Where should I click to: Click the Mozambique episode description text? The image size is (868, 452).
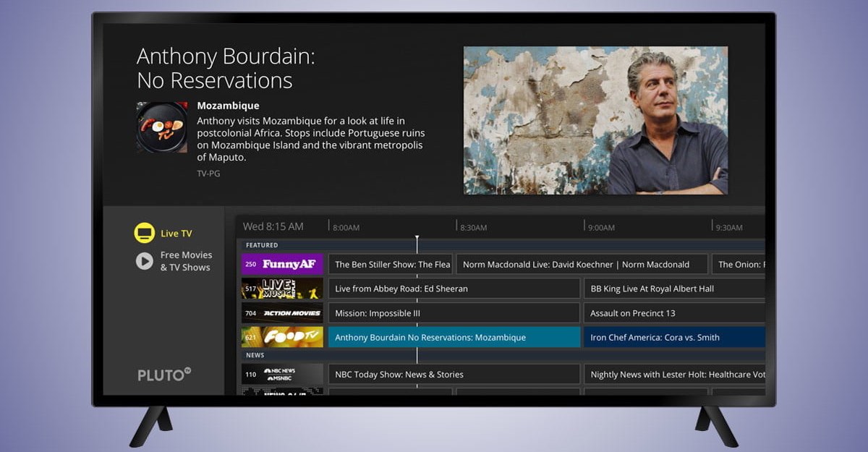pos(311,139)
